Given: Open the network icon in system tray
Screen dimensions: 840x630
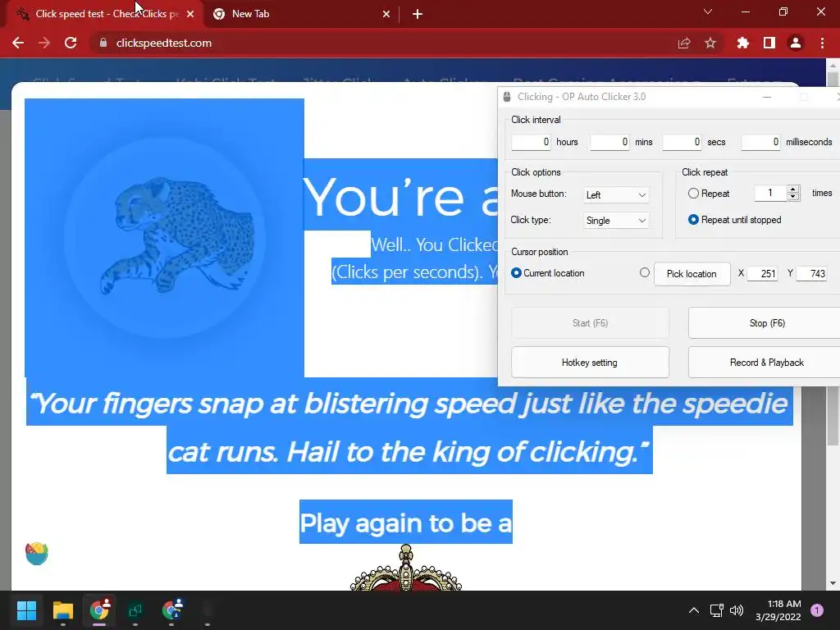Looking at the screenshot, I should 717,610.
